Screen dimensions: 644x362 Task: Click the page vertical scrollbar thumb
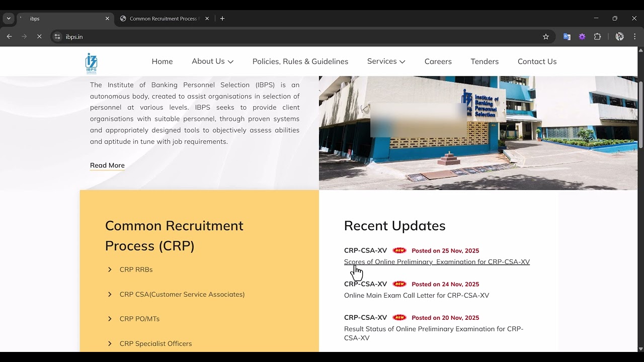coord(640,115)
